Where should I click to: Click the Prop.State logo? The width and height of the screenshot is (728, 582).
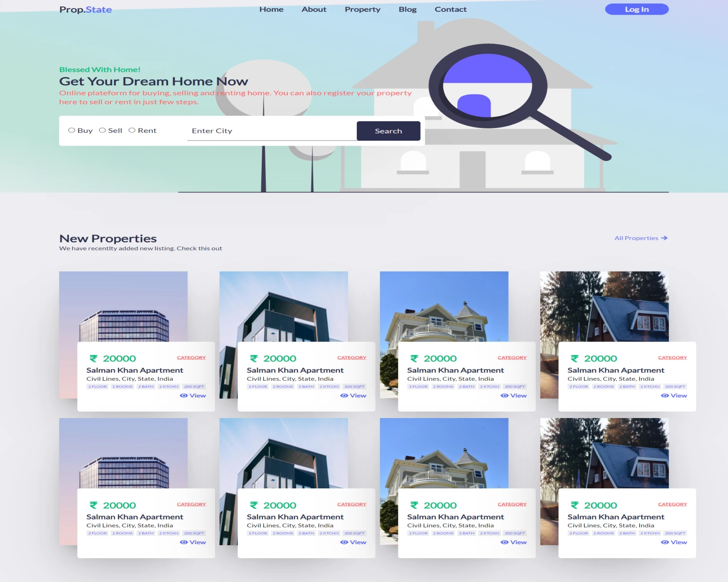[x=85, y=10]
